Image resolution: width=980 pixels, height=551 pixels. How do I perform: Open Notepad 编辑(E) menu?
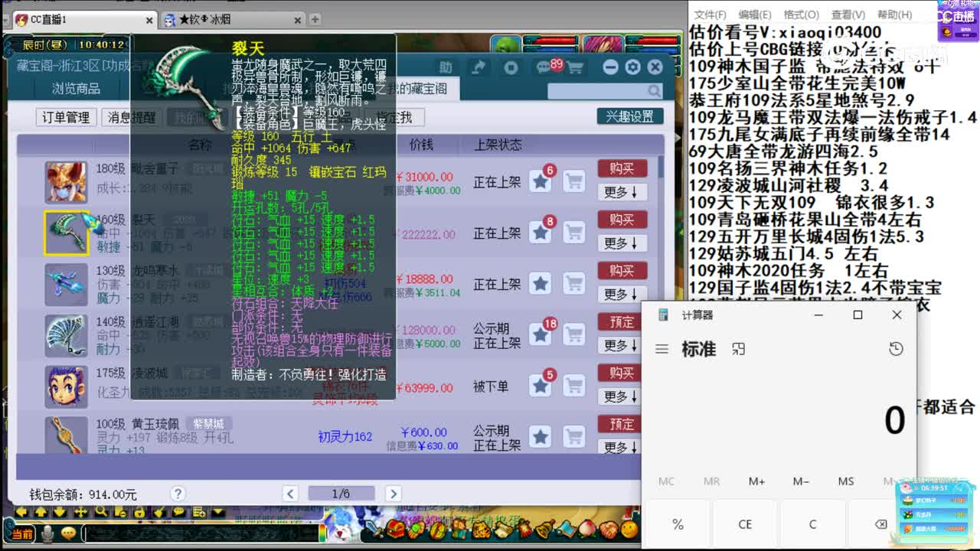pos(755,15)
